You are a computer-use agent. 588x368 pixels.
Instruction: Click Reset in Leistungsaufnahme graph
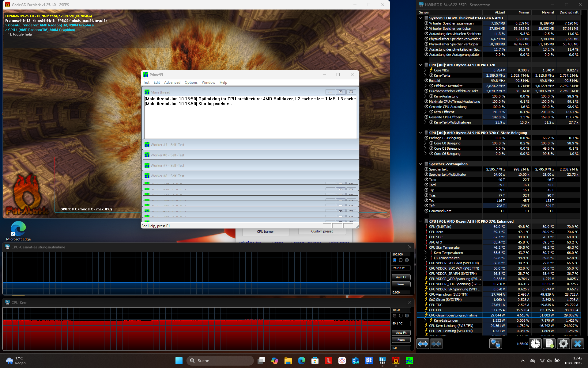401,284
